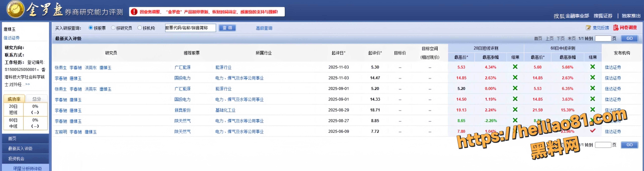Switch to the 总分 tab
The image size is (644, 171).
[36, 99]
